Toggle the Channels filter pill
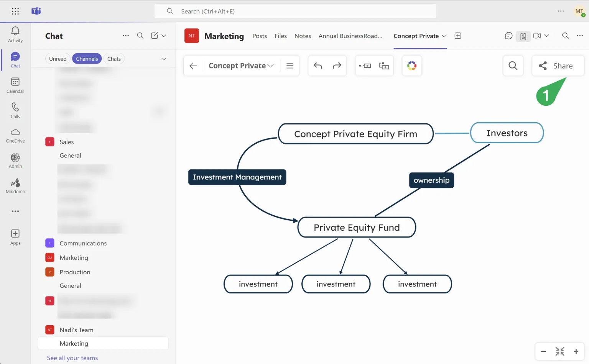The width and height of the screenshot is (589, 364). 87,59
